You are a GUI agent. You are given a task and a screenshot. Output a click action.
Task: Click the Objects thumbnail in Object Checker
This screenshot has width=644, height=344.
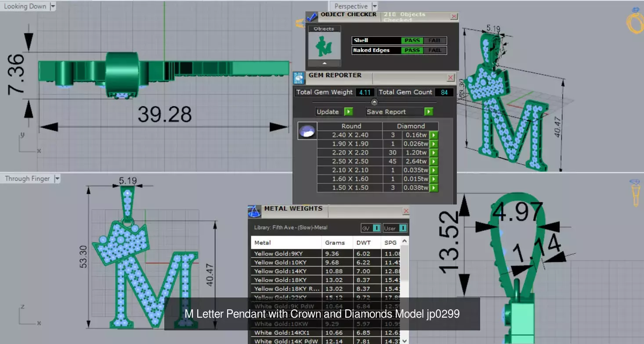(324, 46)
